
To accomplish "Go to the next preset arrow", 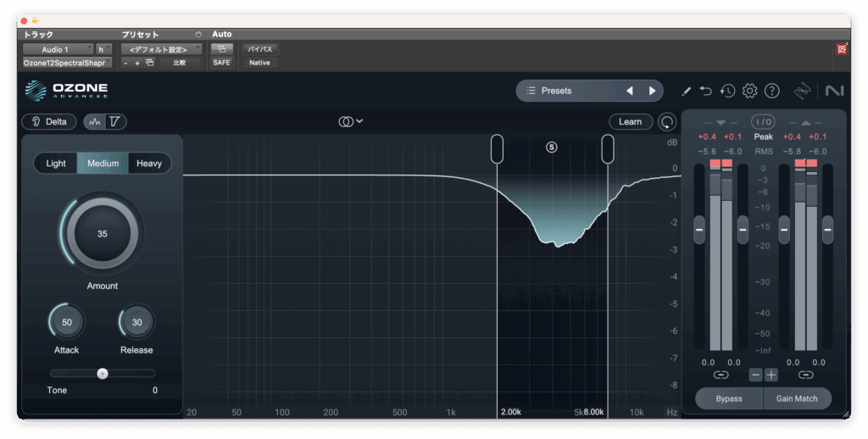I will point(652,91).
